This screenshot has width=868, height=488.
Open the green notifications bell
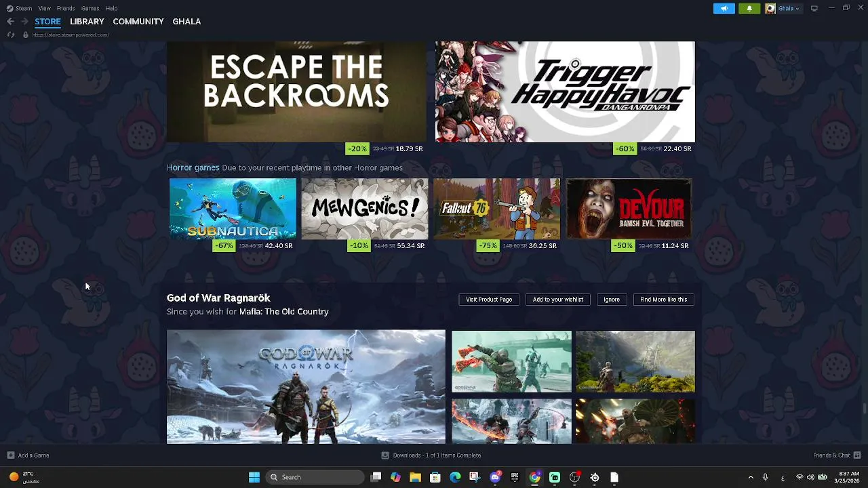[x=749, y=8]
